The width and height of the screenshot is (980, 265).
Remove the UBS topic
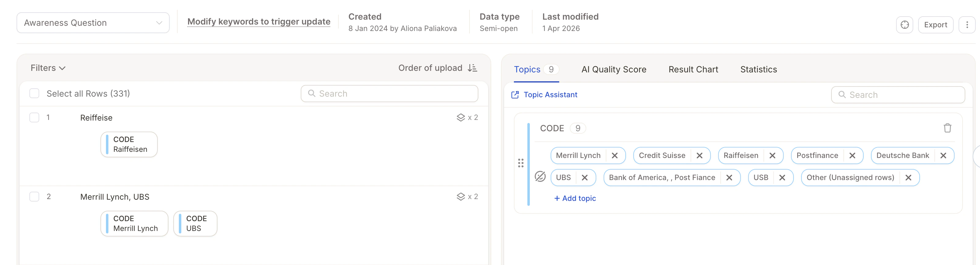(x=585, y=177)
